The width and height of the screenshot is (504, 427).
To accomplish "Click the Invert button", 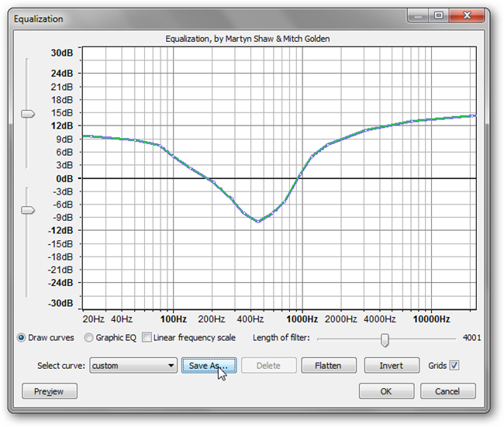I will click(392, 366).
